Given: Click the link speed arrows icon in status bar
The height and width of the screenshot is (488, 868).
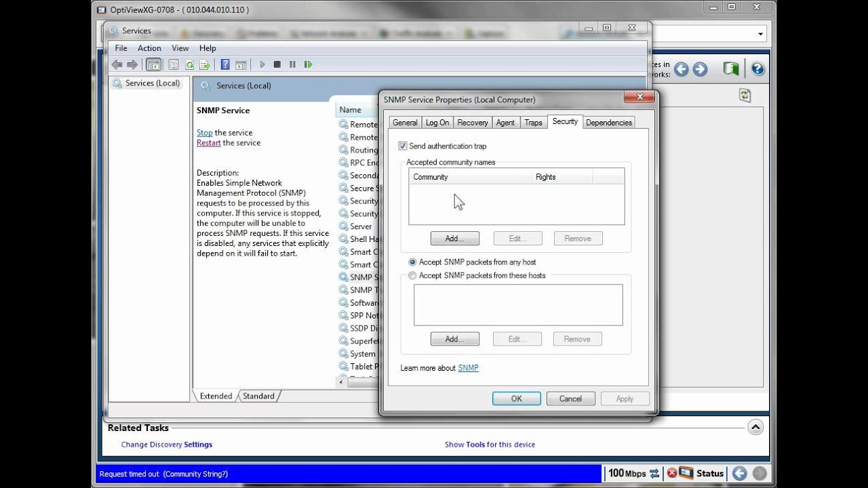Looking at the screenshot, I should click(x=654, y=473).
